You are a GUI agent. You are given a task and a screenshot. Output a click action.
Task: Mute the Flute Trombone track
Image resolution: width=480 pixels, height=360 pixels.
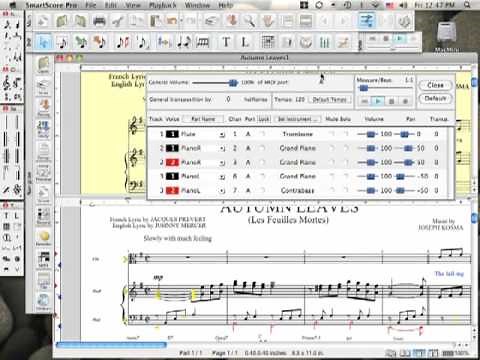click(x=331, y=134)
